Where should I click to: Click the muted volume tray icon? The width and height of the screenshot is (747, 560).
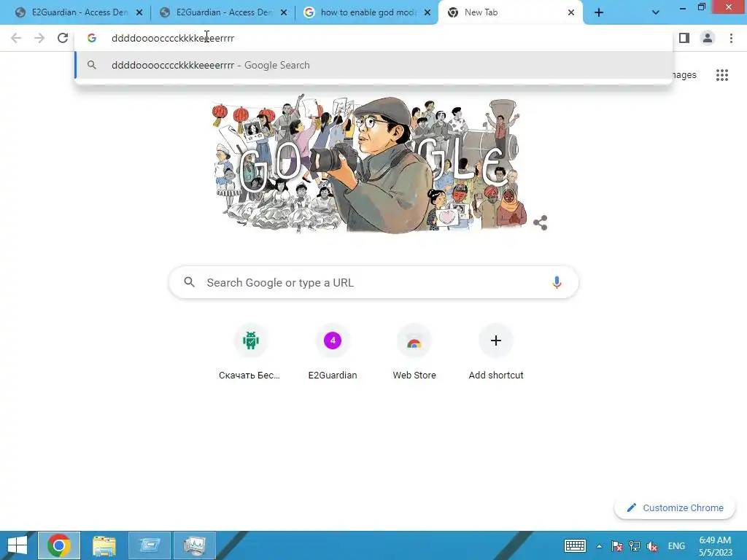point(652,546)
